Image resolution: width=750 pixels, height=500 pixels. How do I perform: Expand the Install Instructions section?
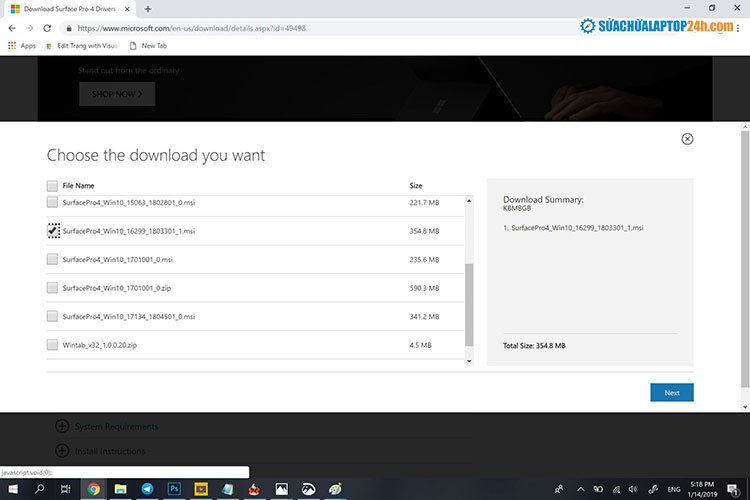[x=100, y=451]
